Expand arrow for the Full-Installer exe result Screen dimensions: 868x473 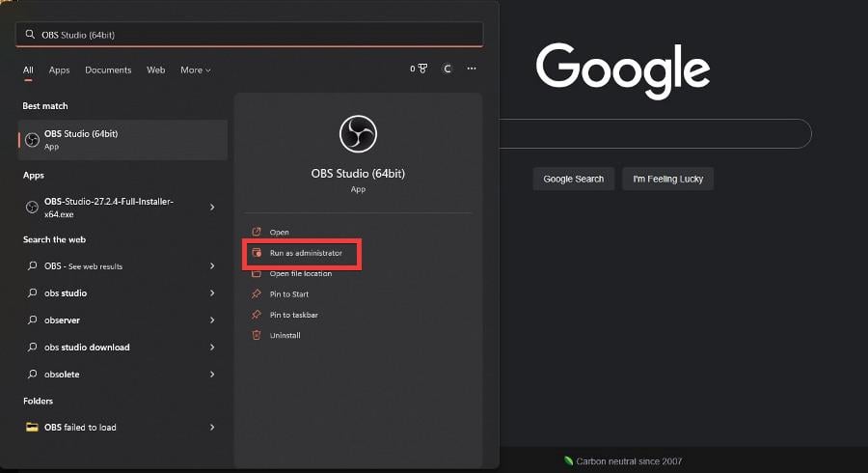point(212,208)
